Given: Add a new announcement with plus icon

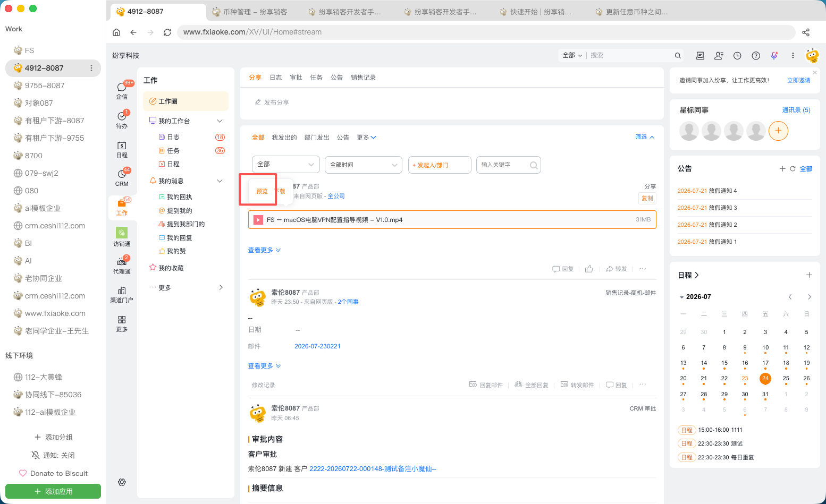Looking at the screenshot, I should [782, 169].
